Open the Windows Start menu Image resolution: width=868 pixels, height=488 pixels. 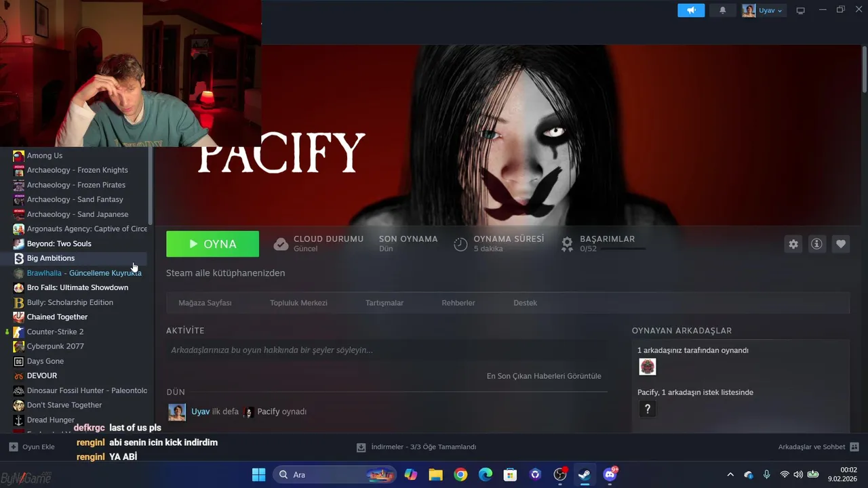[x=258, y=474]
